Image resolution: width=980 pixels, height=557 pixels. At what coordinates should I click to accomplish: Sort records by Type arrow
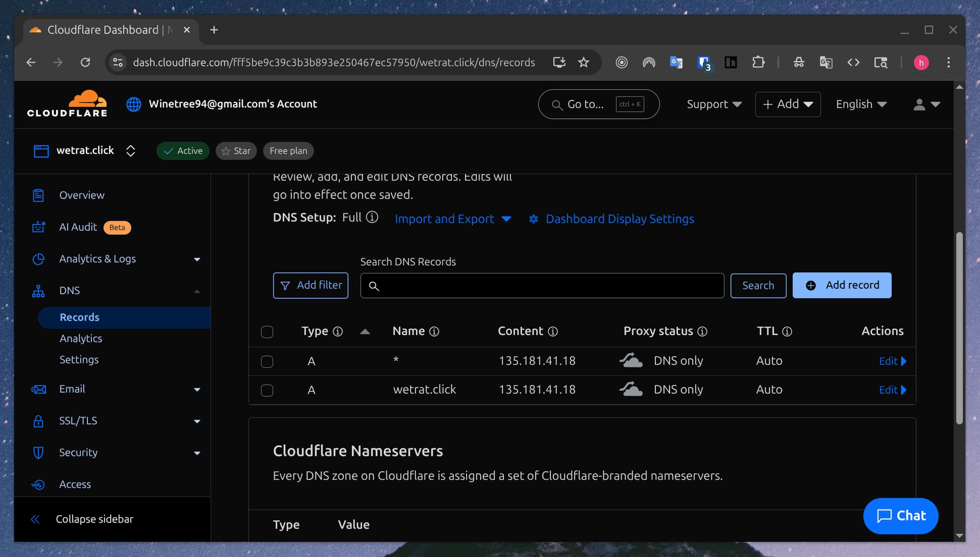pyautogui.click(x=365, y=332)
